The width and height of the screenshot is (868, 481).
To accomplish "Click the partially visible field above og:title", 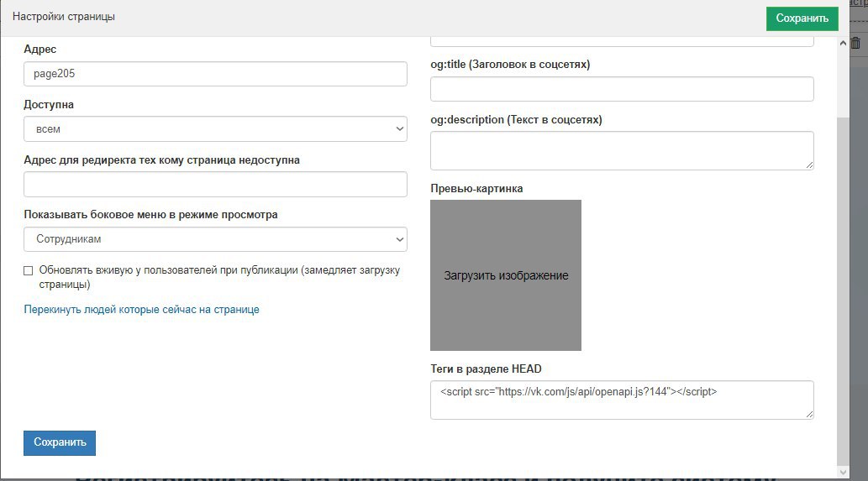I will tap(622, 41).
